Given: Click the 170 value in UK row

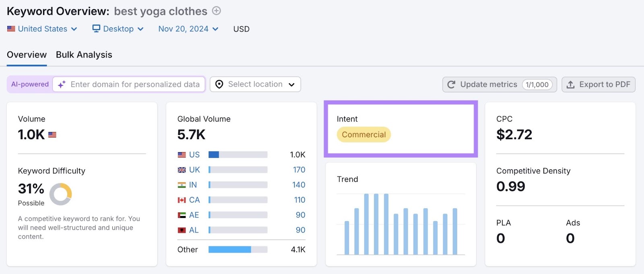Looking at the screenshot, I should [x=299, y=170].
